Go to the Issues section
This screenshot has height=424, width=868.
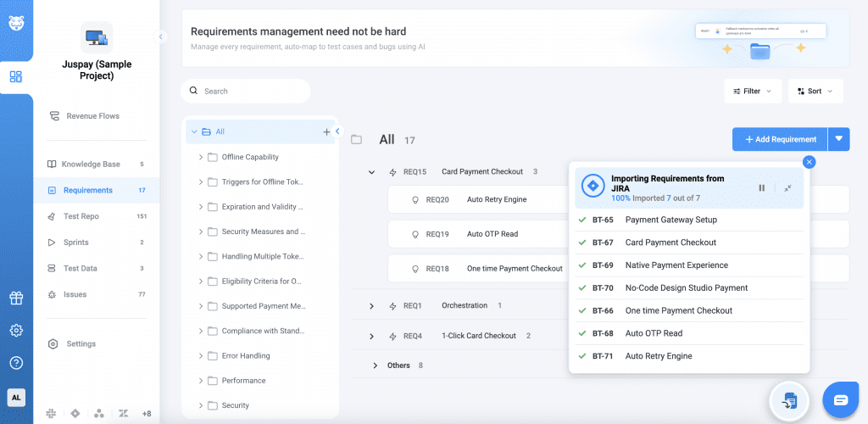tap(75, 294)
